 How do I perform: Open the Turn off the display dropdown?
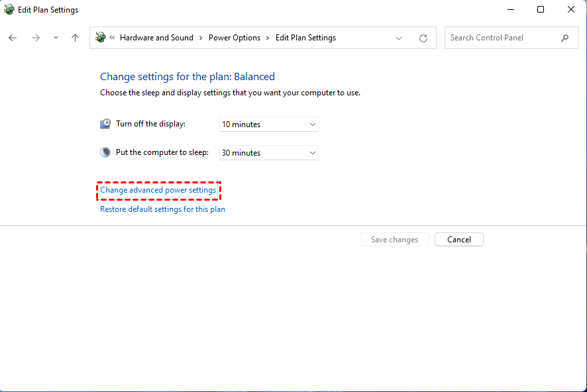268,124
